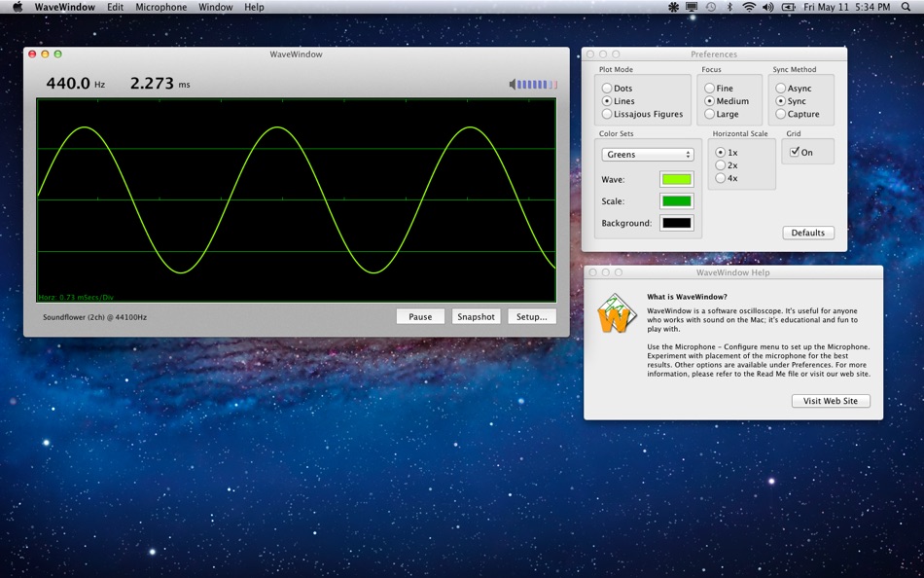Click the display mirroring menu icon
This screenshot has width=924, height=578.
pyautogui.click(x=692, y=7)
